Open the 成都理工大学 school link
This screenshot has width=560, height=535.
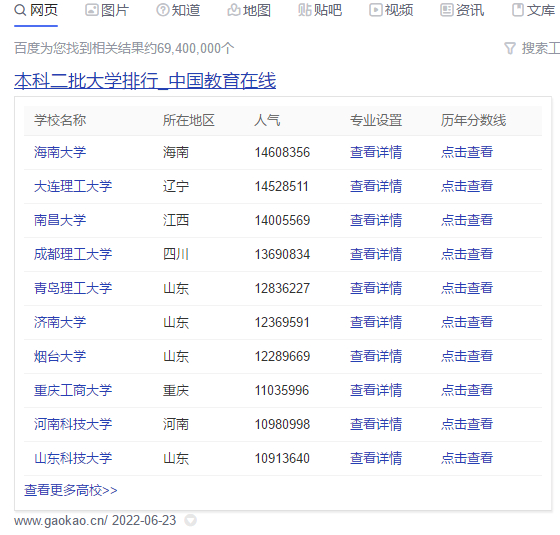click(x=73, y=254)
